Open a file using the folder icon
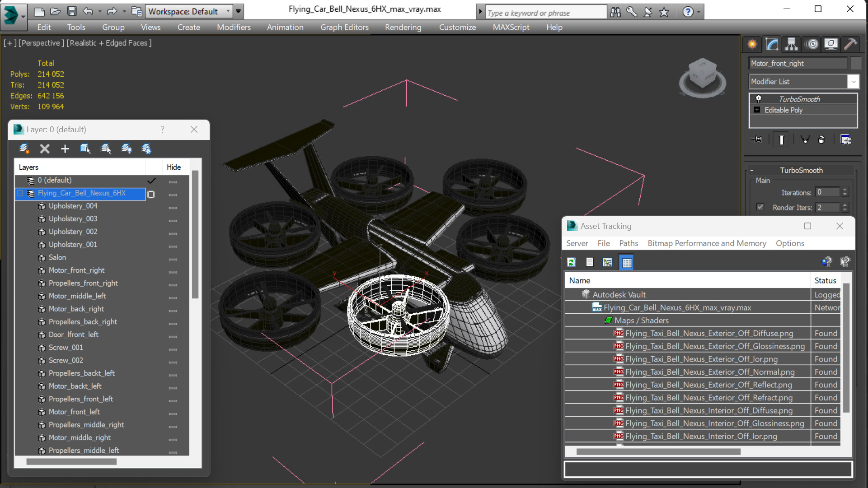The height and width of the screenshot is (488, 868). pyautogui.click(x=55, y=11)
